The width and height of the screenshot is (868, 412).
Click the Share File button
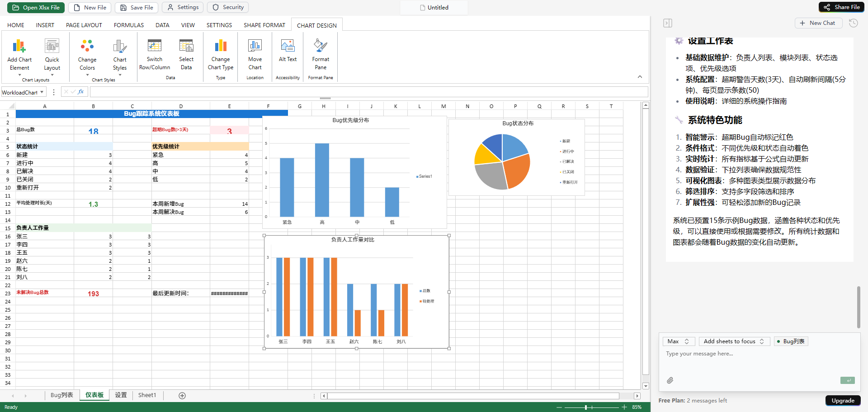[841, 7]
